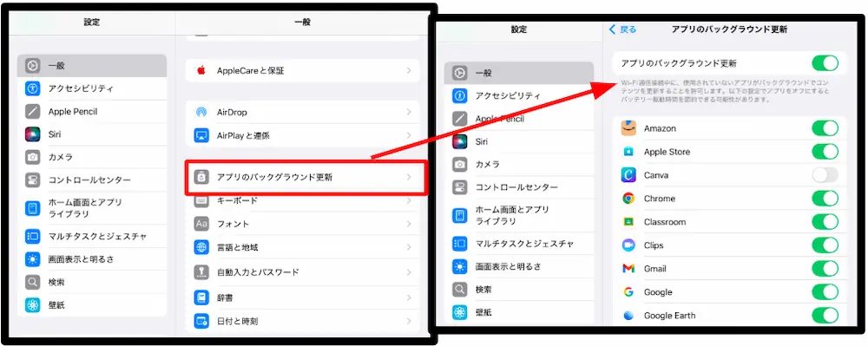
Task: Click the chevron on the 言語と地域 row
Action: [409, 247]
